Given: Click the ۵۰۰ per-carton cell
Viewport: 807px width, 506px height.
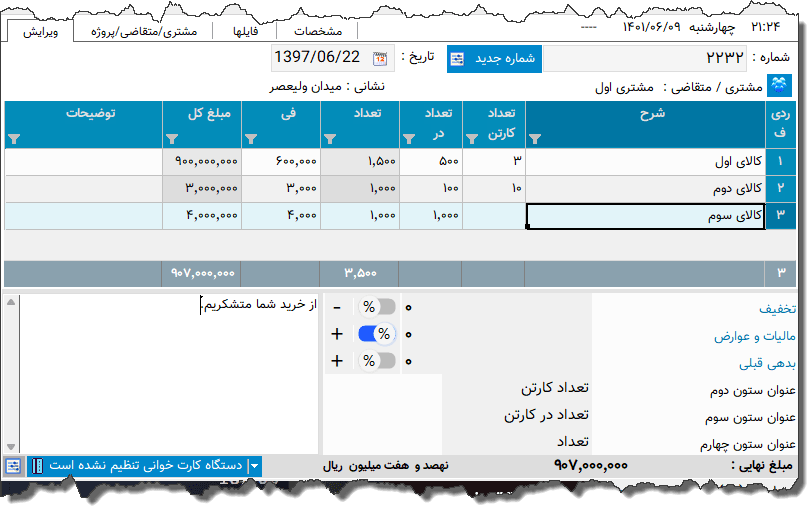Looking at the screenshot, I should click(431, 162).
